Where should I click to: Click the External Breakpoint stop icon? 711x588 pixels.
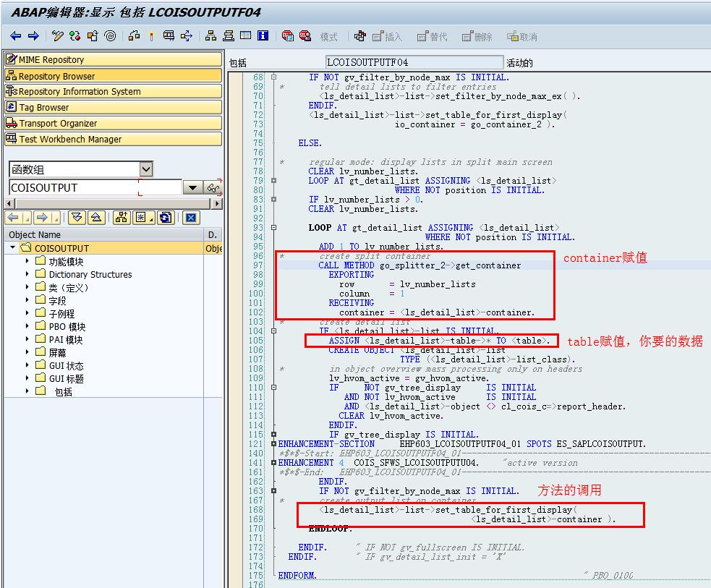coord(305,36)
